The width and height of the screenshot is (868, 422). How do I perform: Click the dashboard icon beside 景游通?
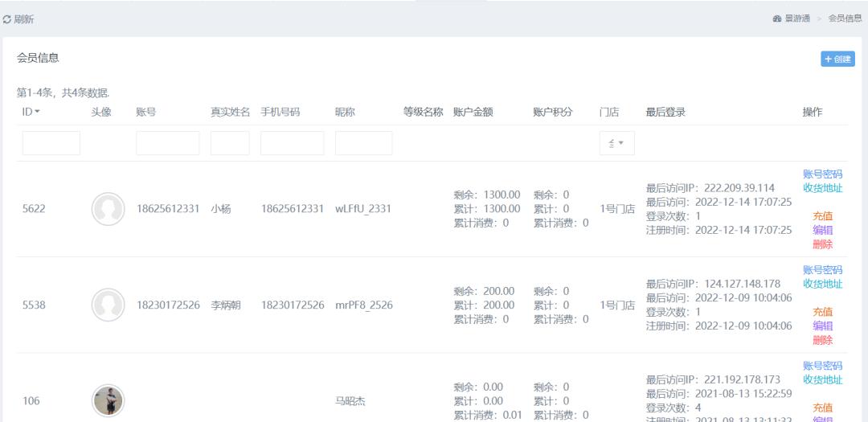point(777,18)
